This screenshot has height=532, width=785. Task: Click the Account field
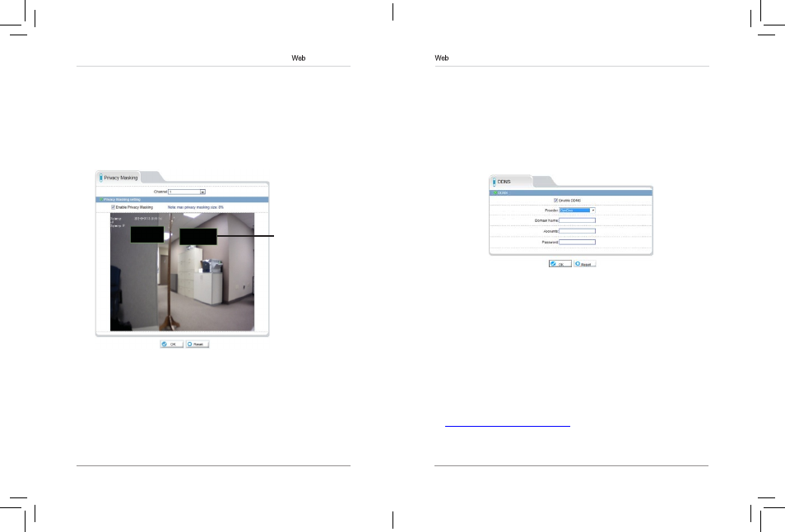pos(578,231)
